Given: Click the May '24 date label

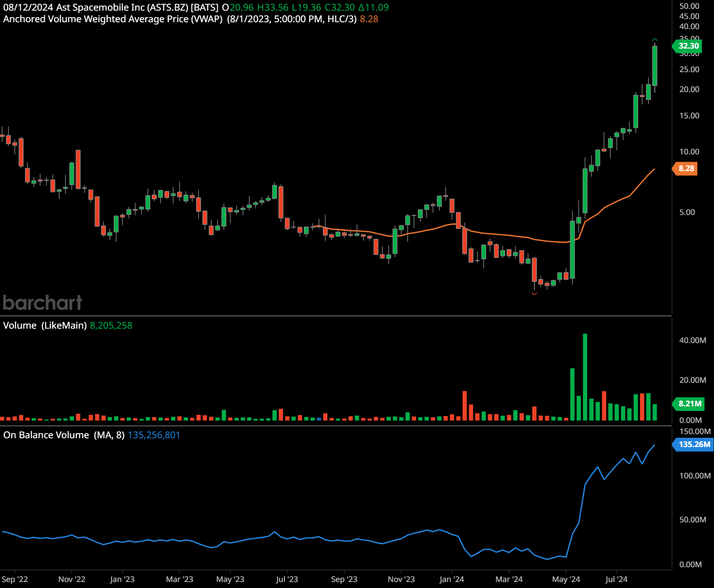Looking at the screenshot, I should point(566,579).
